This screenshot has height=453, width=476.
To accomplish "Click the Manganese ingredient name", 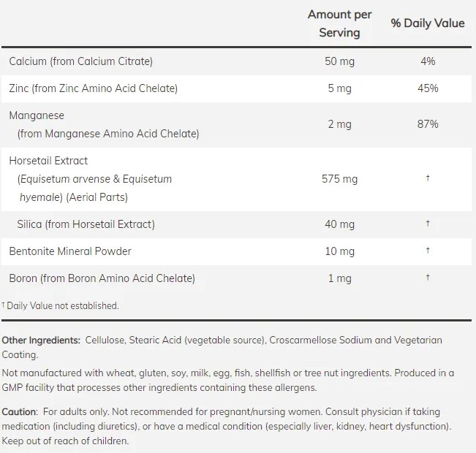I will pos(37,115).
